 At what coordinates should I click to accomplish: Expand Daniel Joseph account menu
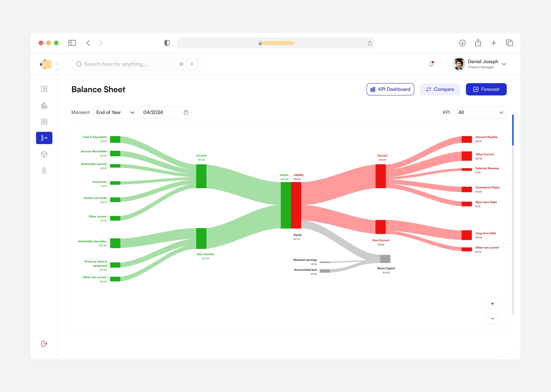[x=504, y=64]
